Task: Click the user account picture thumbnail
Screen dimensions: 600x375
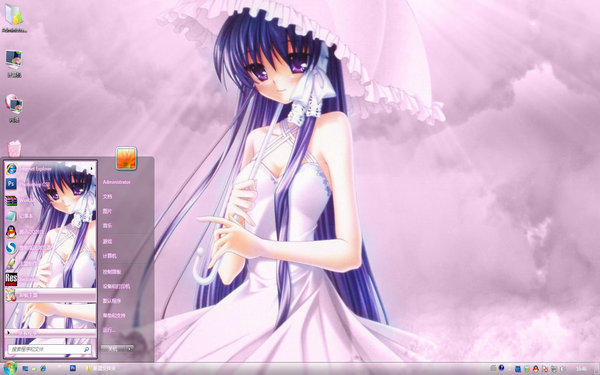Action: 126,158
